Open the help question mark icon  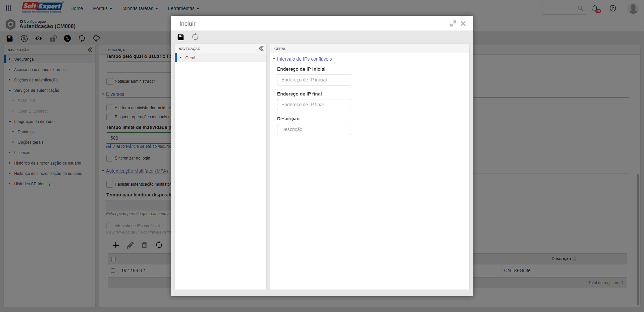tap(613, 8)
